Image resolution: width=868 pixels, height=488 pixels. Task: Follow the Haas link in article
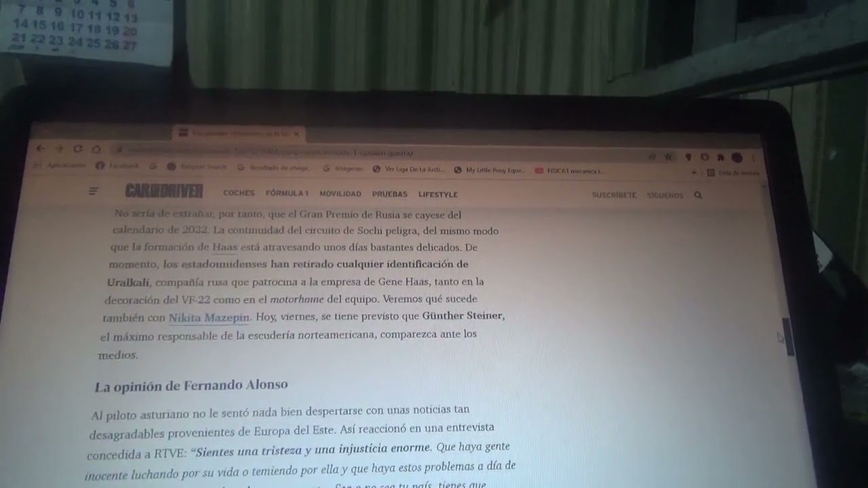tap(224, 247)
